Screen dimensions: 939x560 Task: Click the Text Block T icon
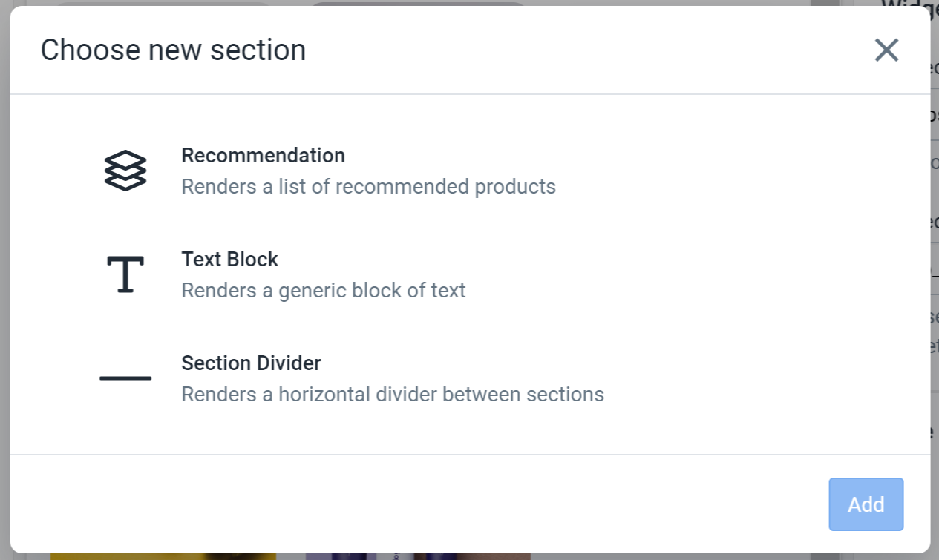pos(125,274)
